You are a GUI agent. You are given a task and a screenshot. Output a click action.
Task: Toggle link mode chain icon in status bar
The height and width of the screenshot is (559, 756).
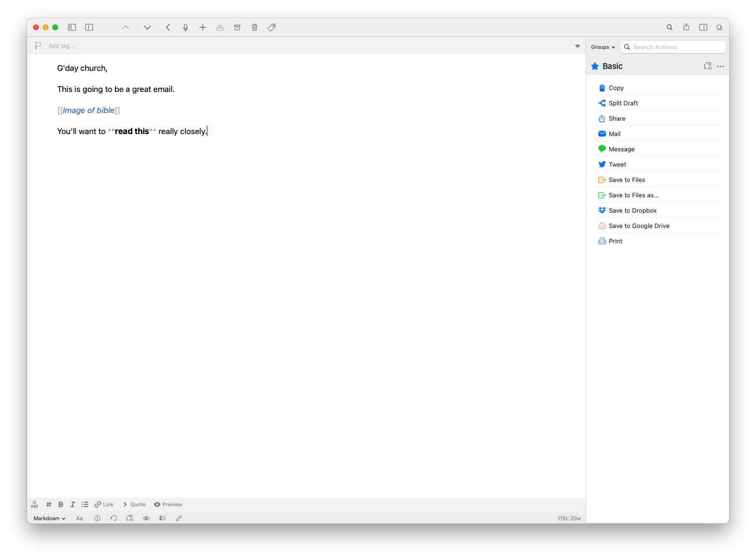coord(179,518)
